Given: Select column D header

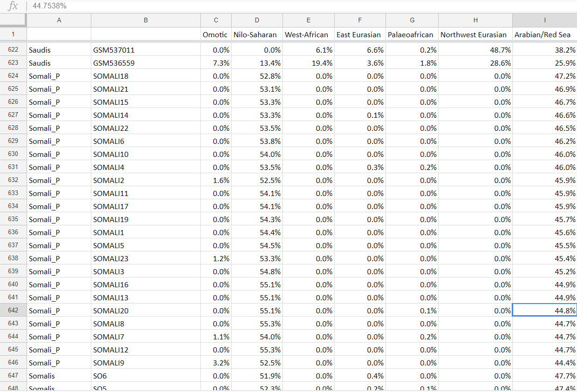Looking at the screenshot, I should (257, 20).
